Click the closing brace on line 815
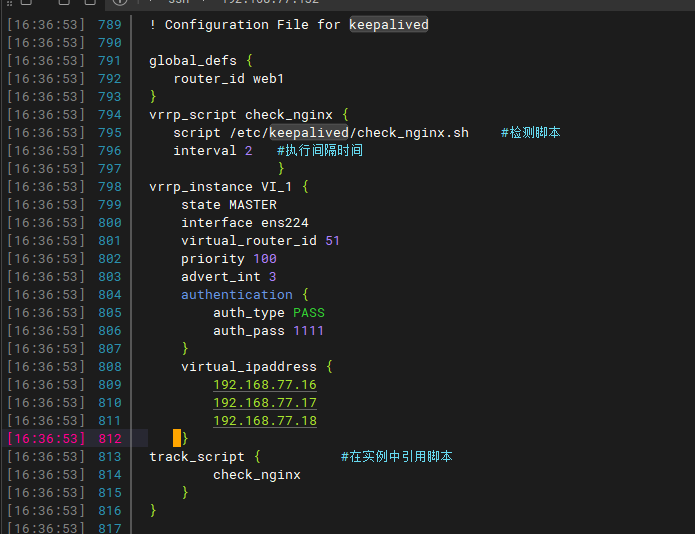Screen dimensions: 695x534 click(x=185, y=493)
